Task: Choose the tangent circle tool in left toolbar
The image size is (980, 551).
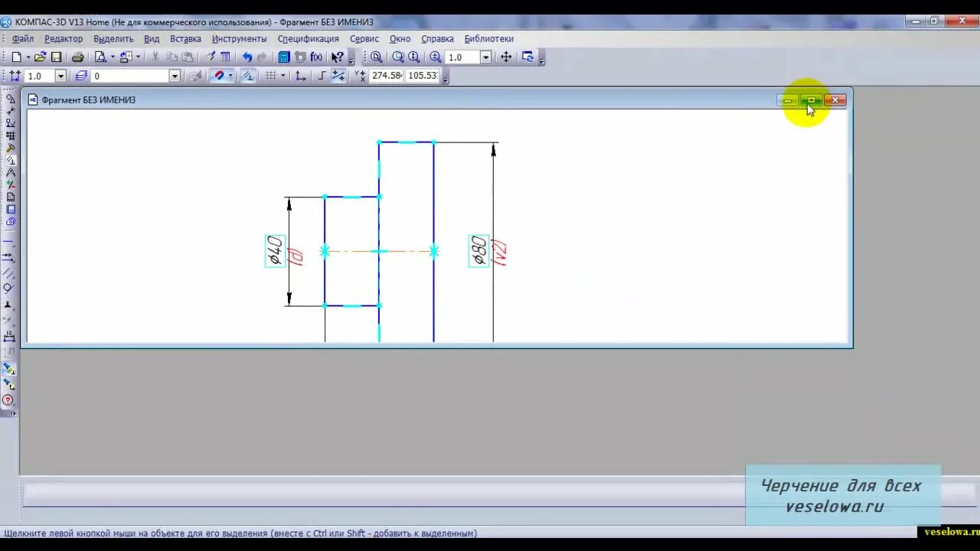Action: pyautogui.click(x=9, y=289)
